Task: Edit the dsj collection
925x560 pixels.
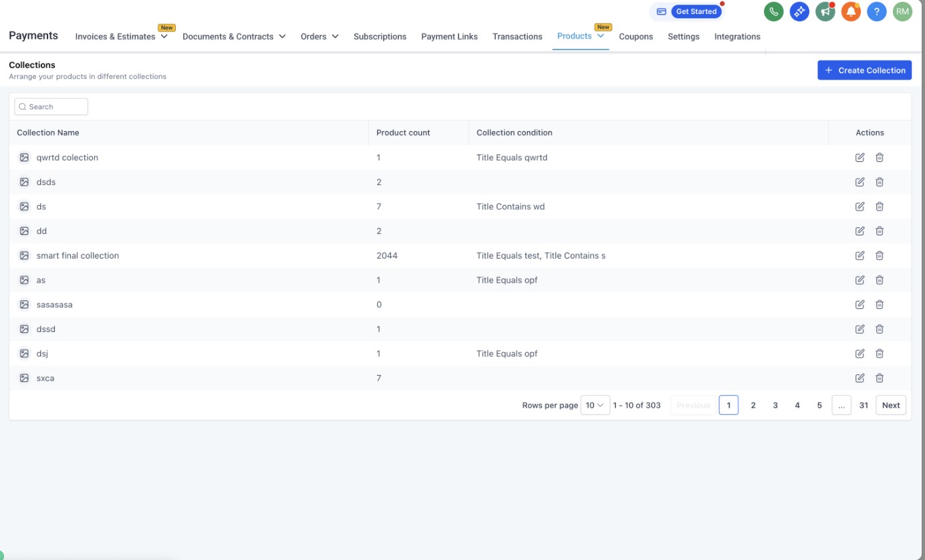Action: point(860,354)
